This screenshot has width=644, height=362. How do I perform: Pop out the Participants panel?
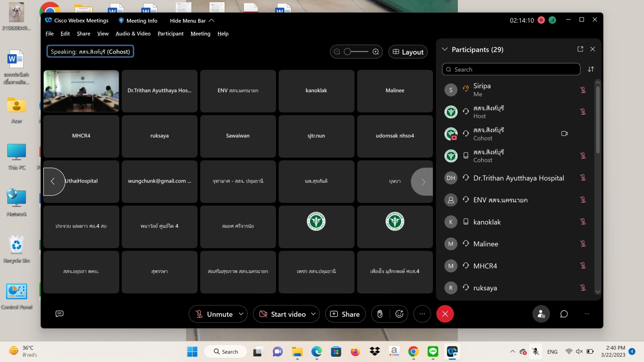(580, 49)
